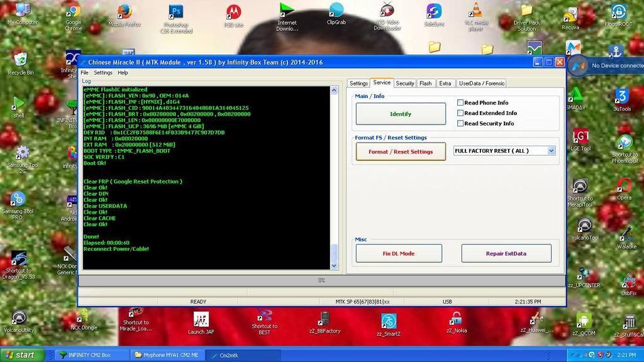644x362 pixels.
Task: Click the 'Clear FRP ( Google Reset Protection )' log line
Action: pyautogui.click(x=133, y=182)
